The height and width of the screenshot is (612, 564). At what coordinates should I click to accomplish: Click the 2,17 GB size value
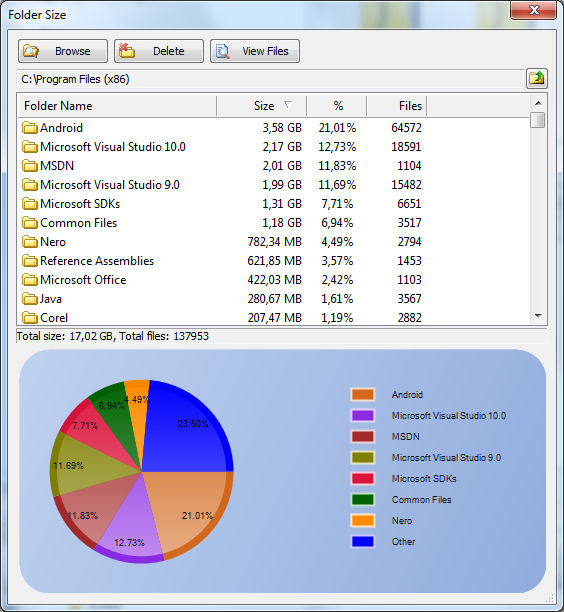282,147
